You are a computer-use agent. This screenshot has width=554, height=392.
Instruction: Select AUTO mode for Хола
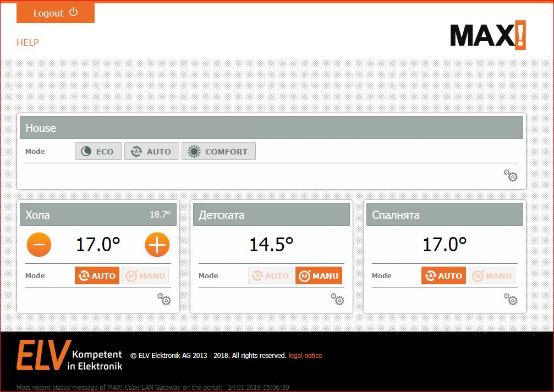(97, 276)
